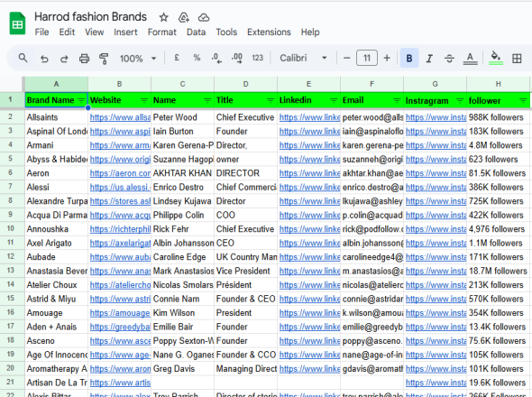The width and height of the screenshot is (532, 397).
Task: Open the Annoushka richterphil website link
Action: (x=120, y=229)
